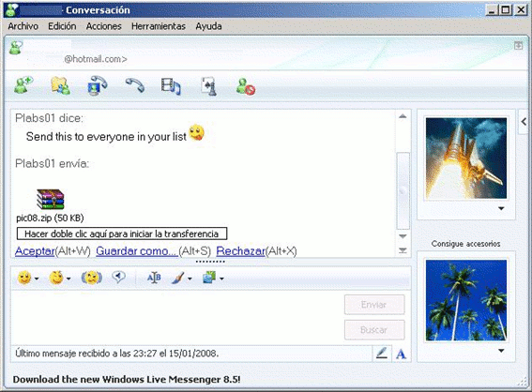This screenshot has width=532, height=392.
Task: Open the voice clip icon
Action: point(119,277)
